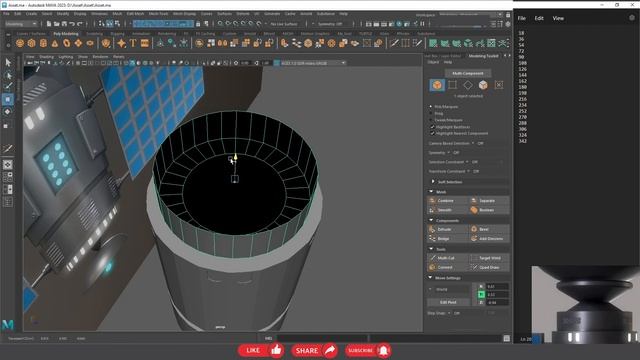Click the Undo arrow in the status line

pos(72,24)
